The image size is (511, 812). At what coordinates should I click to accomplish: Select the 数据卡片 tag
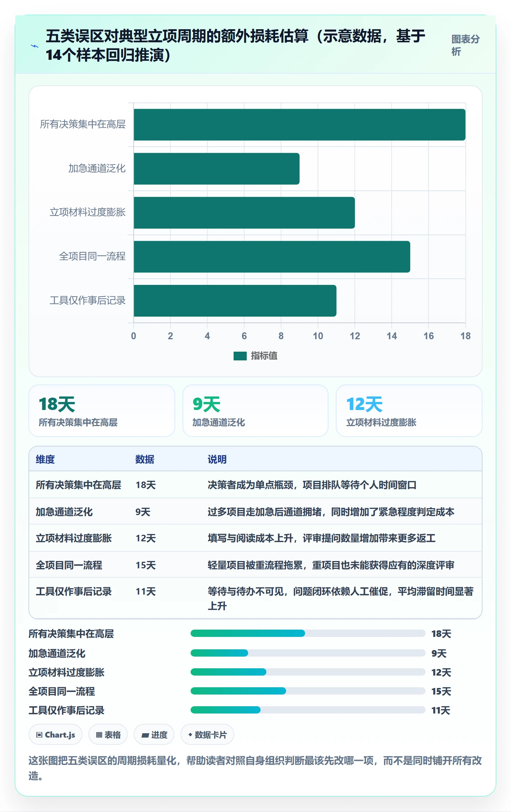[207, 735]
